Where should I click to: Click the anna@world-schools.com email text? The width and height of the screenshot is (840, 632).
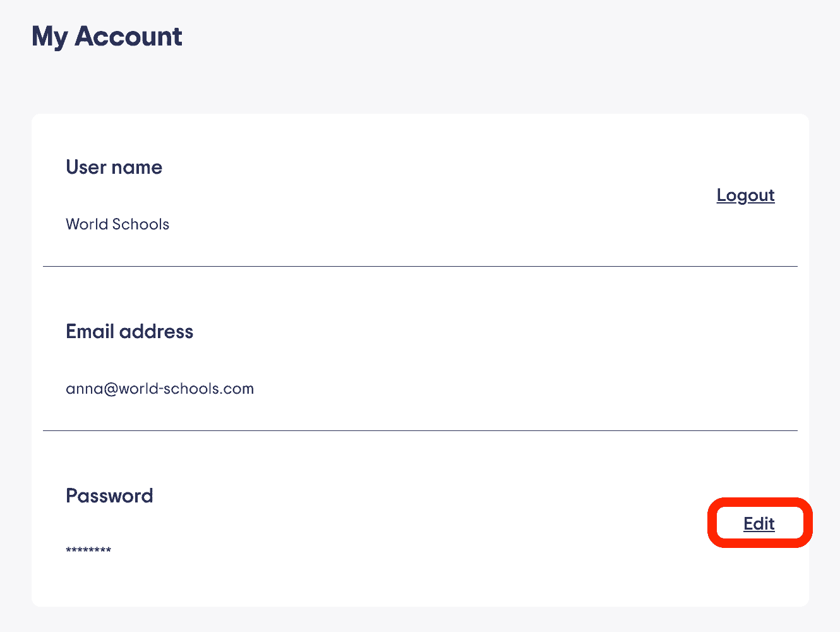point(160,389)
